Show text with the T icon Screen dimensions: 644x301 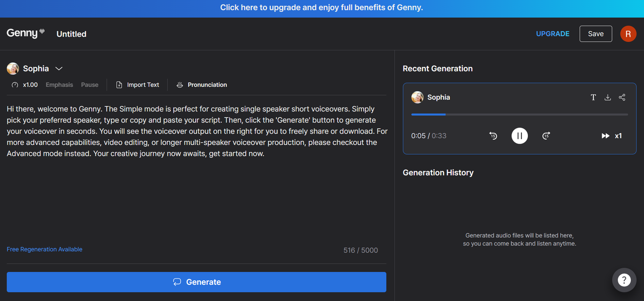pos(593,97)
